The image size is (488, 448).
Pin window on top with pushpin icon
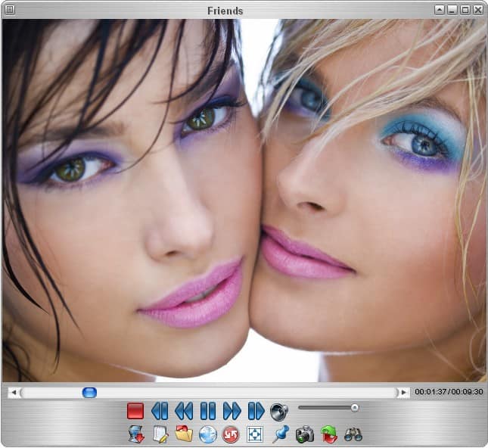tap(281, 434)
